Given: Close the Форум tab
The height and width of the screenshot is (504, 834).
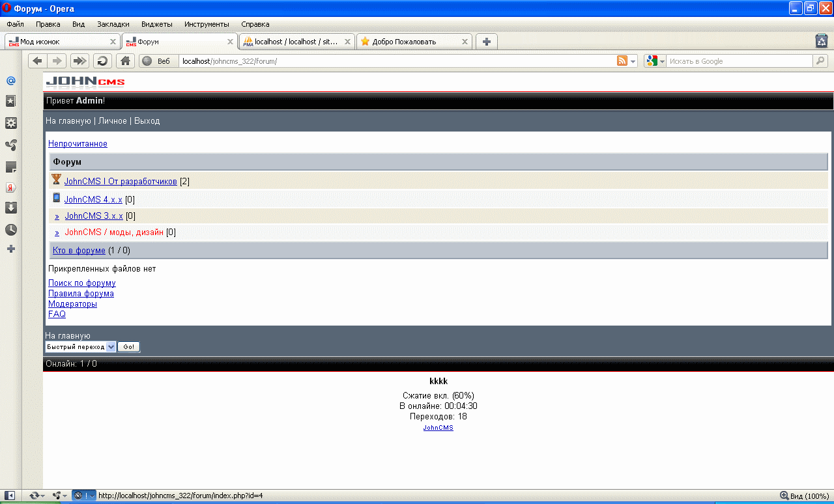Looking at the screenshot, I should 230,42.
